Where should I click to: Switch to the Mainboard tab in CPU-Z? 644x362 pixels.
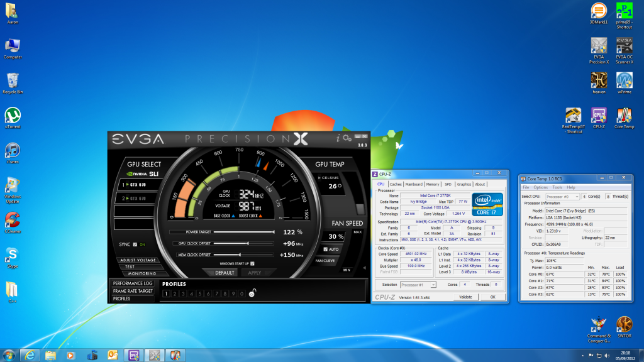point(413,184)
